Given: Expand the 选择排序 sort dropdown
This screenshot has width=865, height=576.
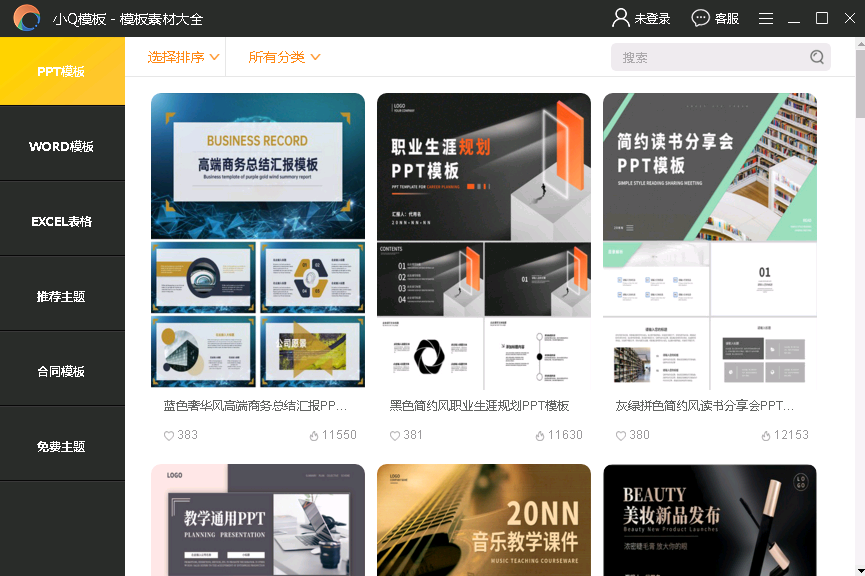Looking at the screenshot, I should click(183, 57).
